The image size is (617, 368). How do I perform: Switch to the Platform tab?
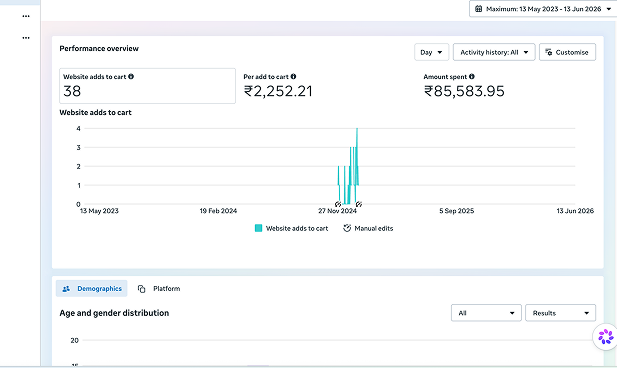click(159, 288)
